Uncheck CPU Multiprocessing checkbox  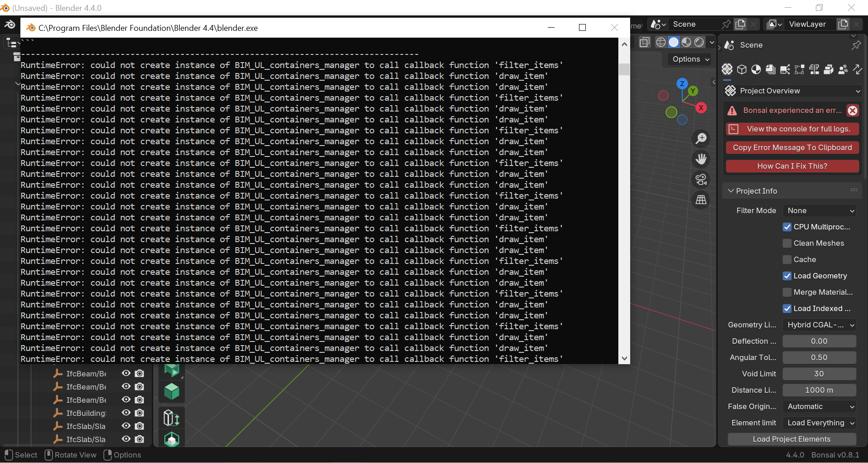coord(787,227)
